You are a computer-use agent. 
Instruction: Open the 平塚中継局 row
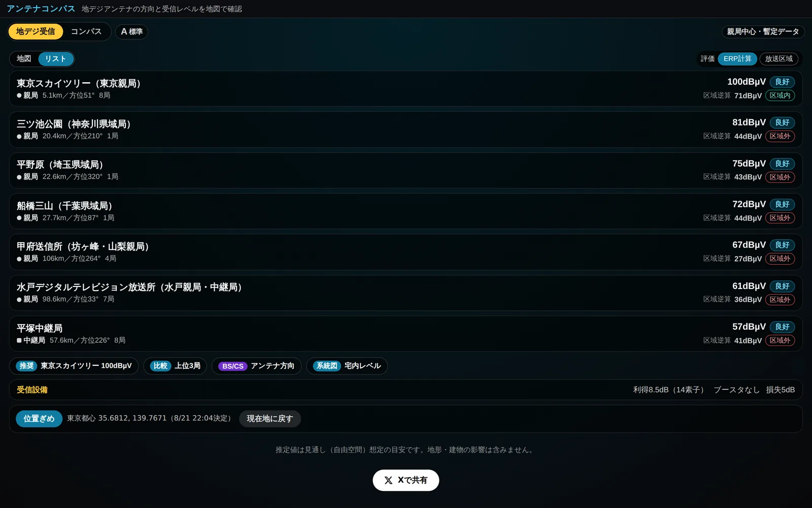(x=405, y=334)
